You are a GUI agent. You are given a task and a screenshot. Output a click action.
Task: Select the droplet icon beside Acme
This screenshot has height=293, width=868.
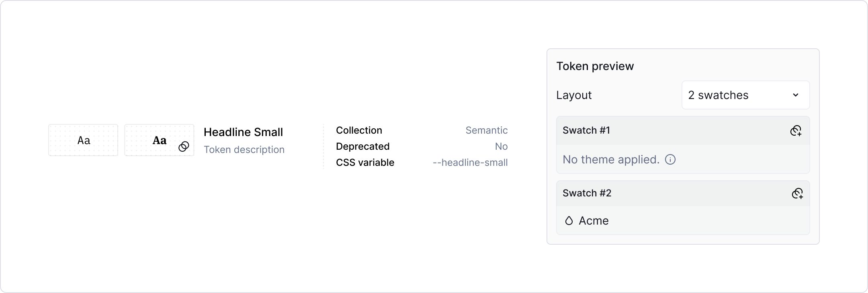pos(569,221)
